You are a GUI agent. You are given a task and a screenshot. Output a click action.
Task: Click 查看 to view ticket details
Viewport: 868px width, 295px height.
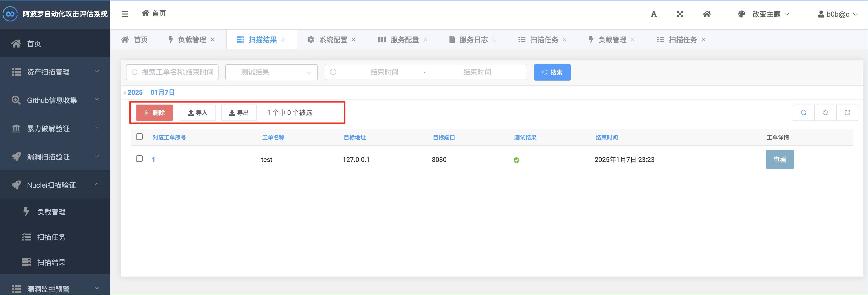[780, 159]
